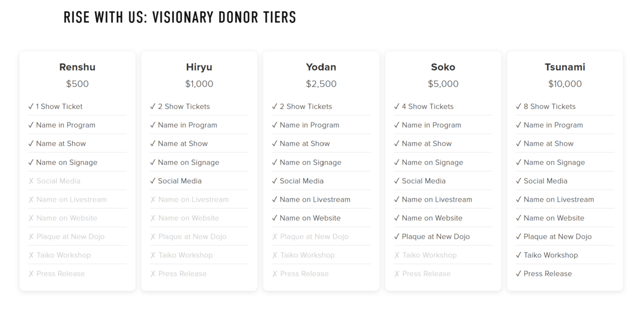Click the checkmark beside Tsunami's Taiko Workshop
Screen dimensions: 644x310
click(519, 255)
